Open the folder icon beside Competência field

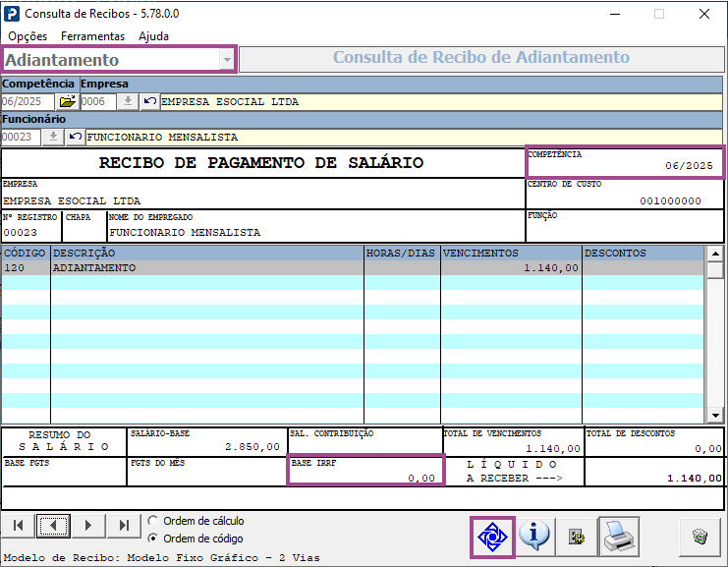[x=68, y=101]
